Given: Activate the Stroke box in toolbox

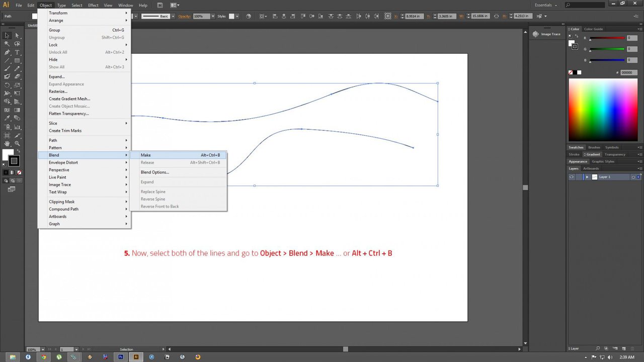Looking at the screenshot, I should pyautogui.click(x=15, y=161).
